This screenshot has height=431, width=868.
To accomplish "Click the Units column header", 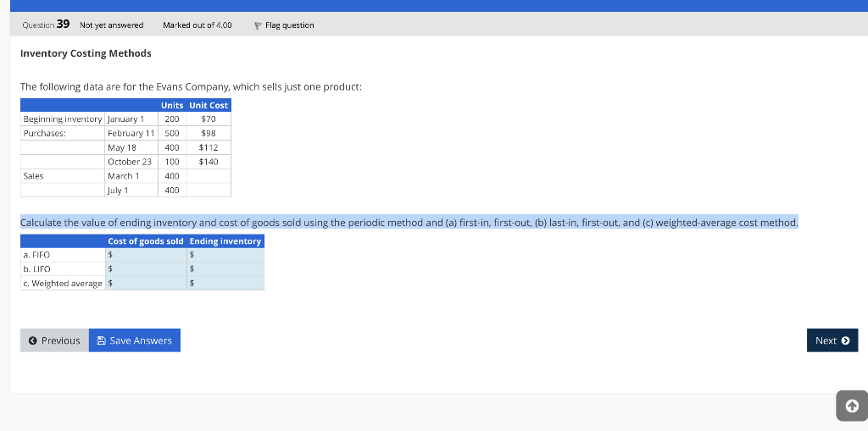I will click(x=172, y=105).
